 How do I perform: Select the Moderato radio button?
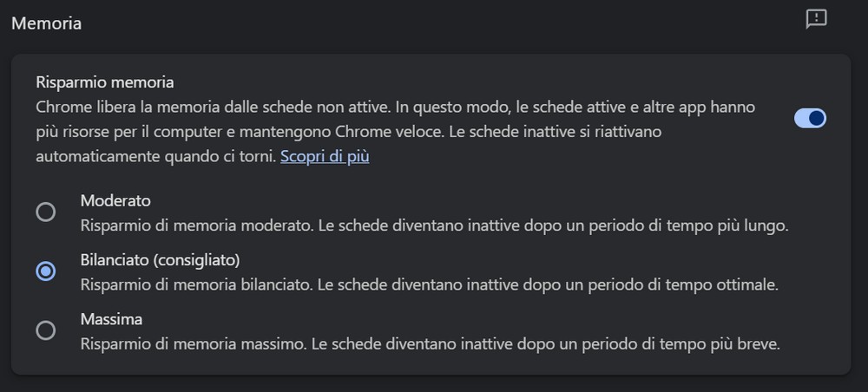(x=45, y=212)
